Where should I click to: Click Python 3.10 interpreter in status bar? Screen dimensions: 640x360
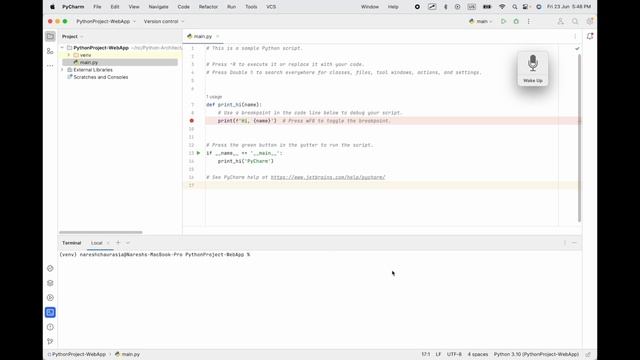tap(536, 354)
